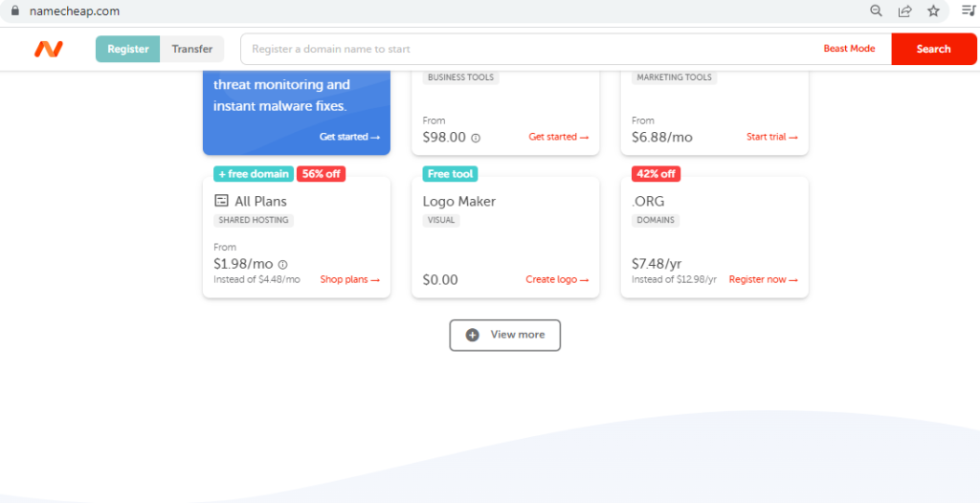Click the BUSINESS TOOLS tag
This screenshot has height=503, width=980.
click(x=460, y=77)
